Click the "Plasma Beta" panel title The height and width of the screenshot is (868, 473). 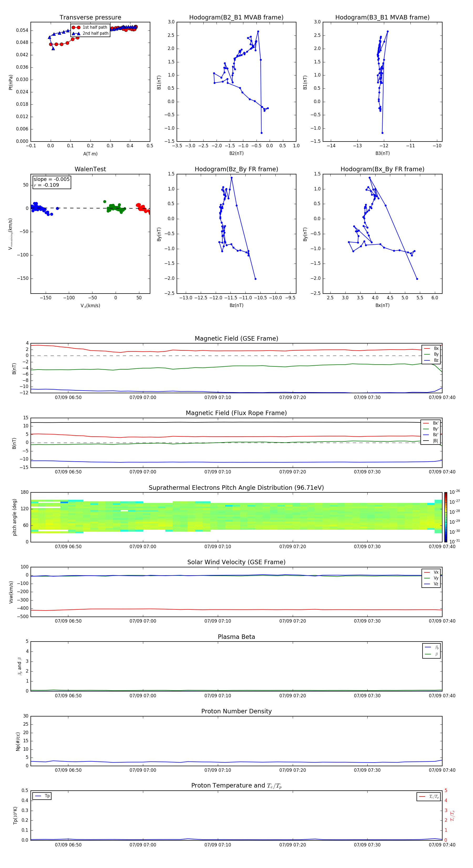pyautogui.click(x=236, y=637)
